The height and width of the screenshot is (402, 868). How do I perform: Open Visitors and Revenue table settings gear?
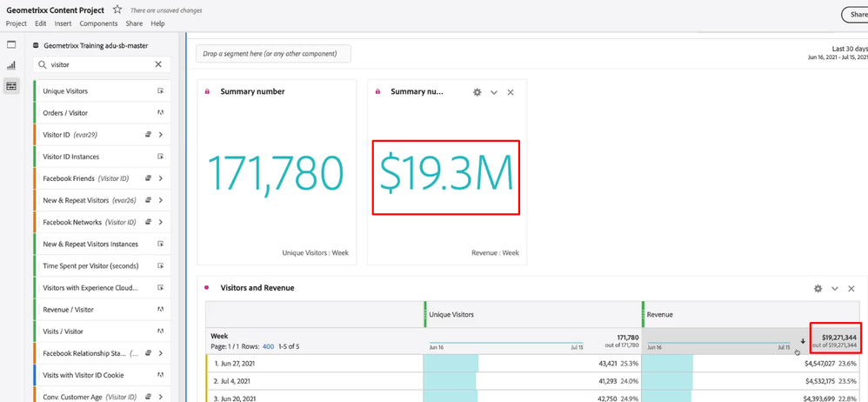818,288
